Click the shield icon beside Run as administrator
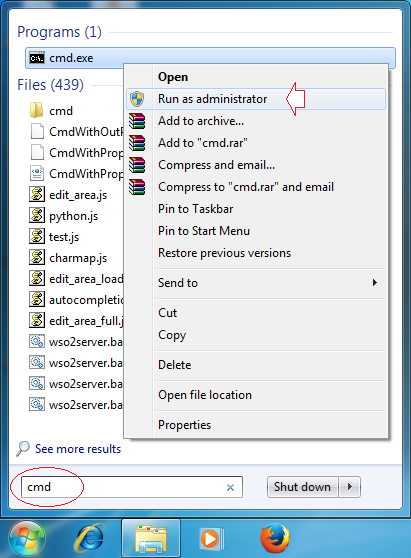 tap(137, 99)
